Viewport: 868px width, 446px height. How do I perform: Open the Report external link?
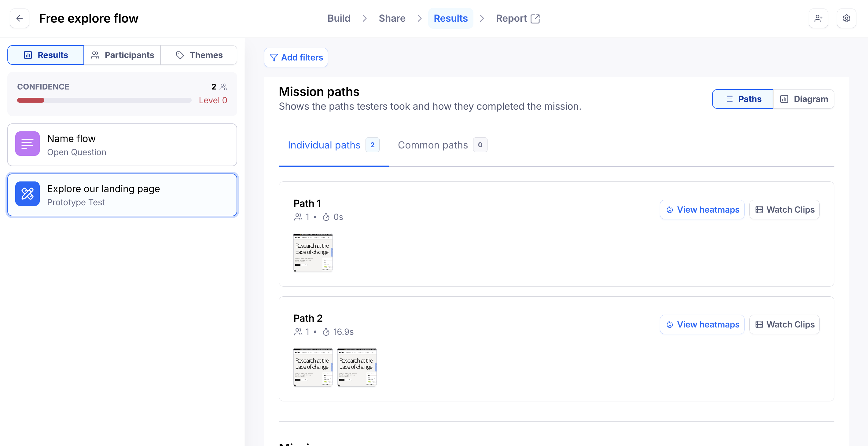pyautogui.click(x=517, y=18)
